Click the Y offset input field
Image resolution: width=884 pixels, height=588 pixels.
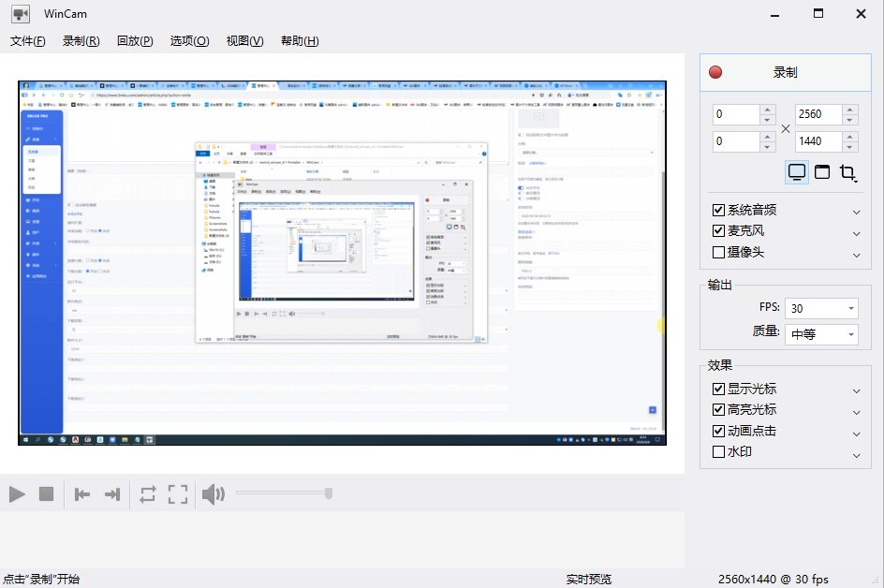click(x=736, y=141)
